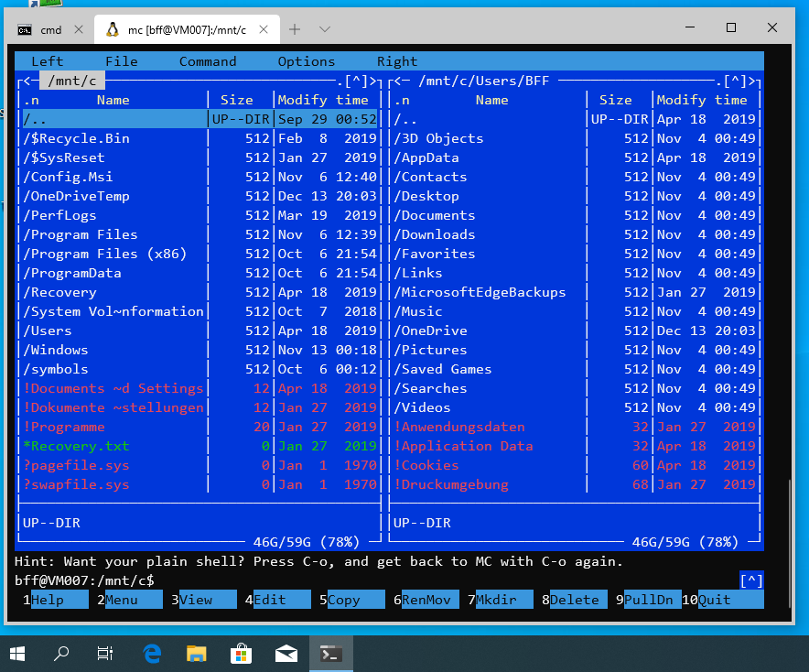Sort left panel by Name column
Image resolution: width=809 pixels, height=672 pixels.
tap(113, 100)
